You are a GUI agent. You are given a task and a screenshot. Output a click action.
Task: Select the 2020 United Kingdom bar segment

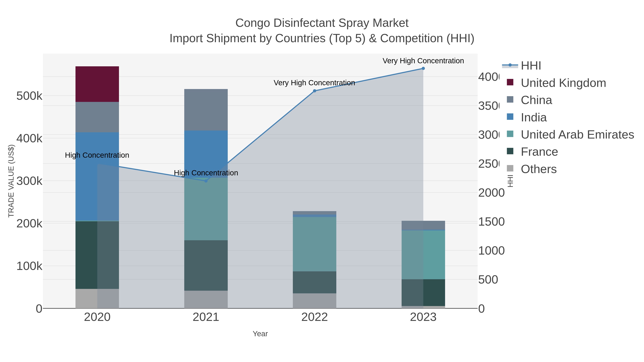[97, 84]
